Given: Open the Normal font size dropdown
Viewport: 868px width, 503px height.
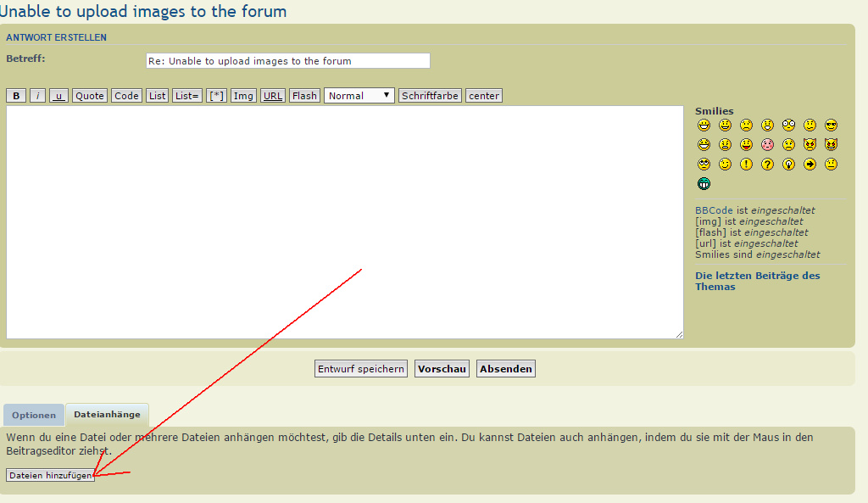Looking at the screenshot, I should (x=359, y=96).
